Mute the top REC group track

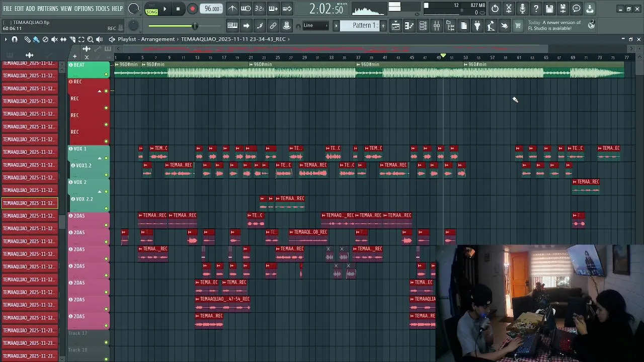(106, 91)
